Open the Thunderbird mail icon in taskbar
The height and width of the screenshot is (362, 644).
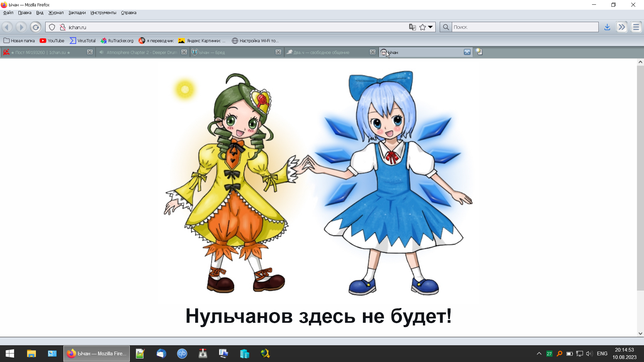click(x=161, y=354)
